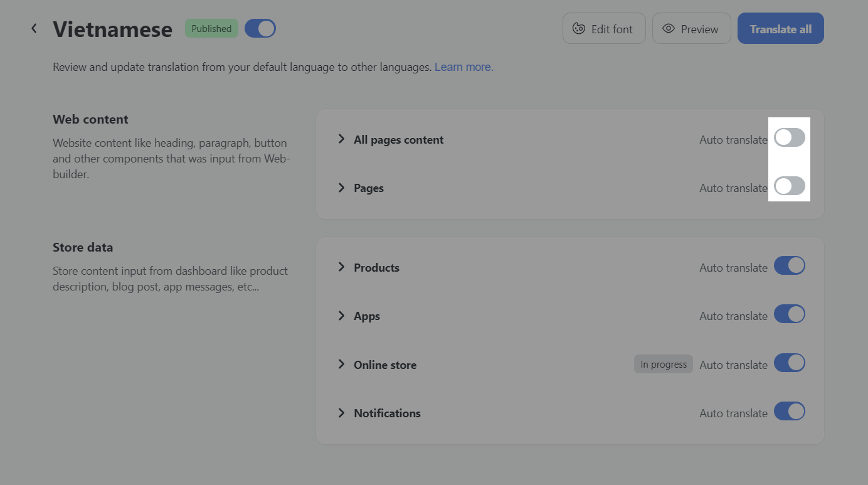
Task: Expand the Notifications chevron
Action: (x=341, y=413)
